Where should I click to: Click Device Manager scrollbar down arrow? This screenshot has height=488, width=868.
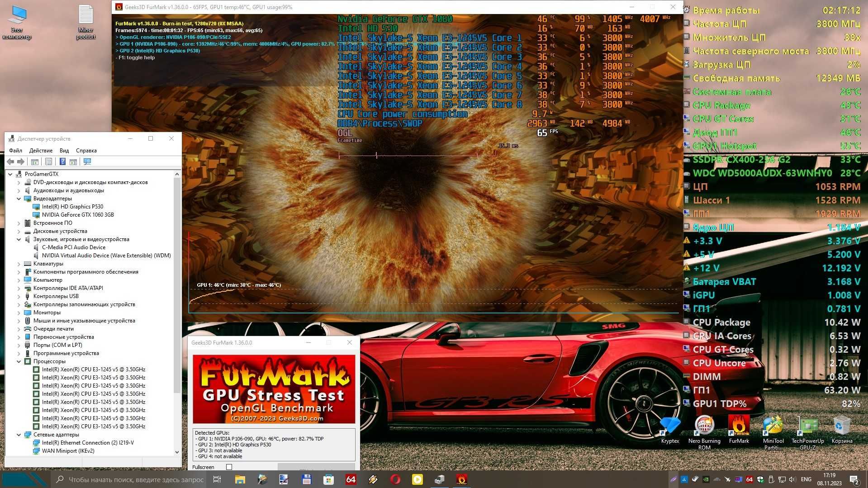pos(177,452)
